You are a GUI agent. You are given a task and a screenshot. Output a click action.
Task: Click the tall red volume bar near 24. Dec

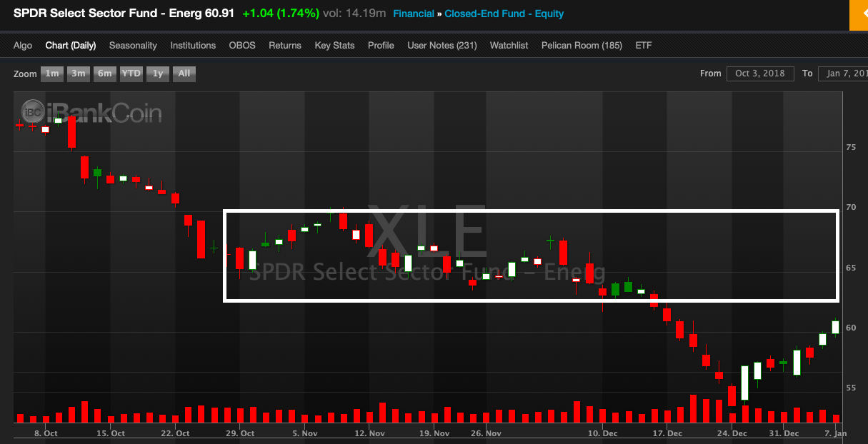point(692,408)
